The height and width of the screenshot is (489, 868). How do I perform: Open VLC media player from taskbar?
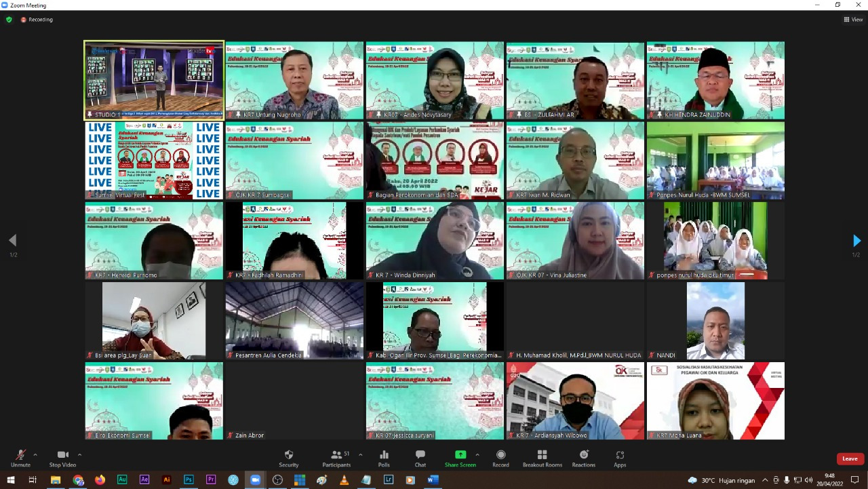[344, 480]
